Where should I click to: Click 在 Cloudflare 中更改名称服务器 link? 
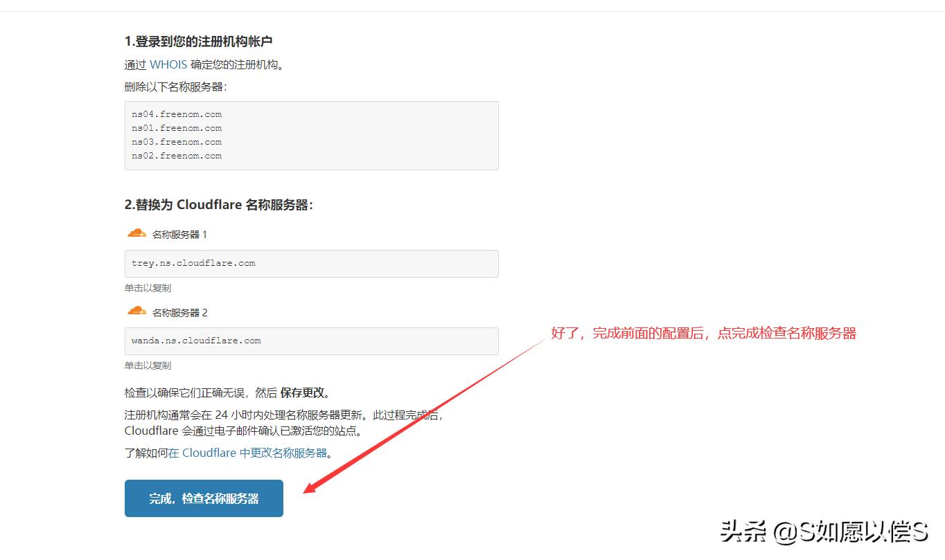click(248, 453)
